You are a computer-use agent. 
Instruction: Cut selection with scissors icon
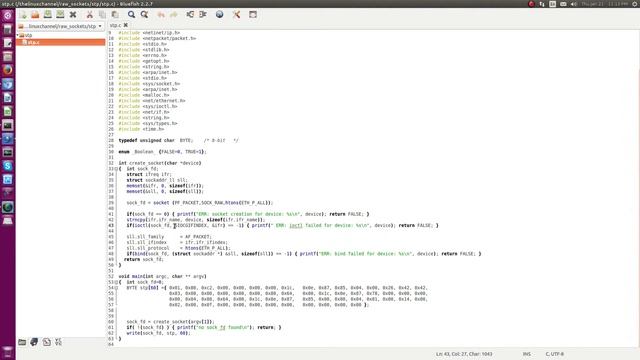(x=90, y=15)
